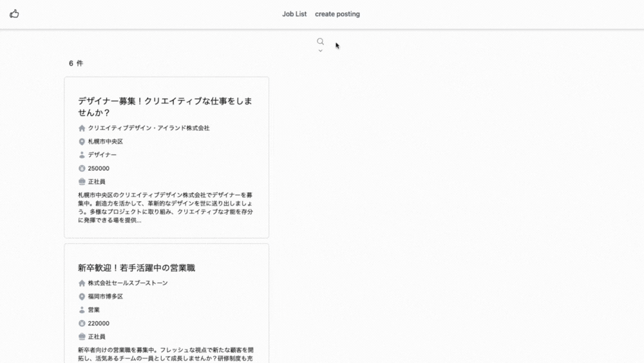
Task: Select the job type text 営業
Action: [93, 310]
